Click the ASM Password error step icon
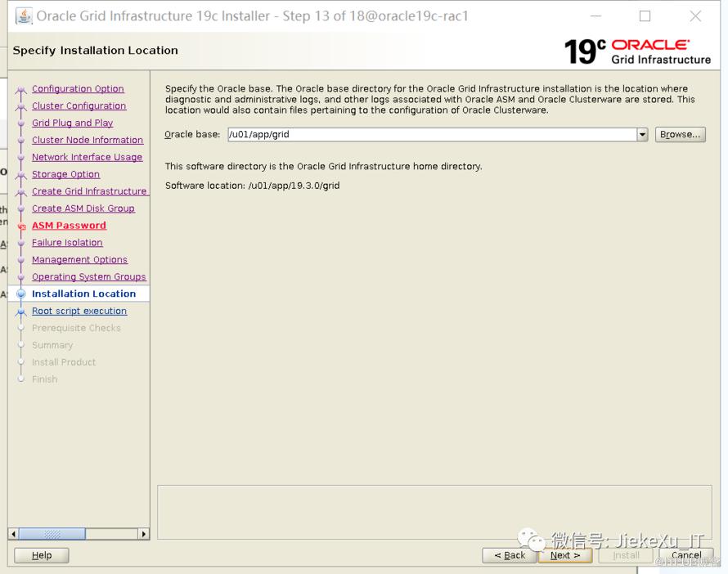Image resolution: width=728 pixels, height=574 pixels. tap(21, 226)
